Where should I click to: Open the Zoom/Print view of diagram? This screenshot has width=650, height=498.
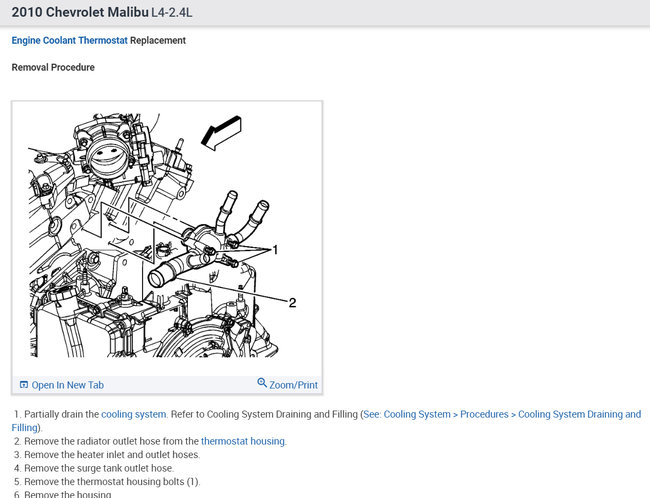click(x=288, y=384)
